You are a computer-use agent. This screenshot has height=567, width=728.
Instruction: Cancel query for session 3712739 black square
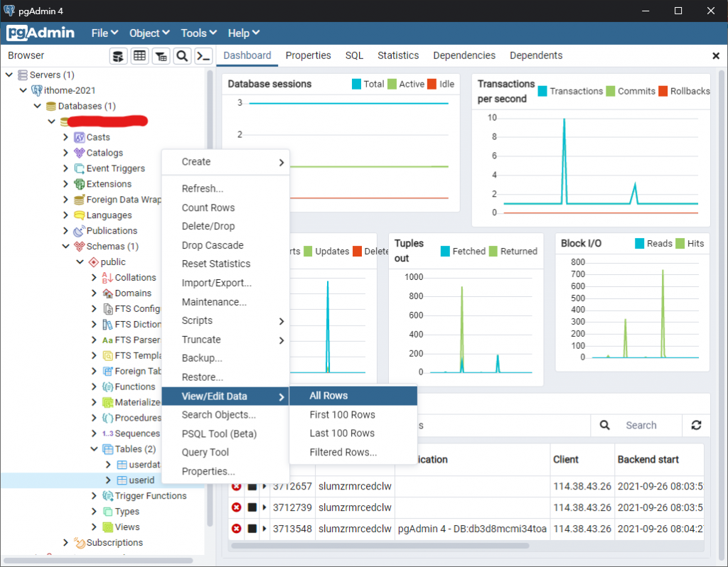(252, 507)
